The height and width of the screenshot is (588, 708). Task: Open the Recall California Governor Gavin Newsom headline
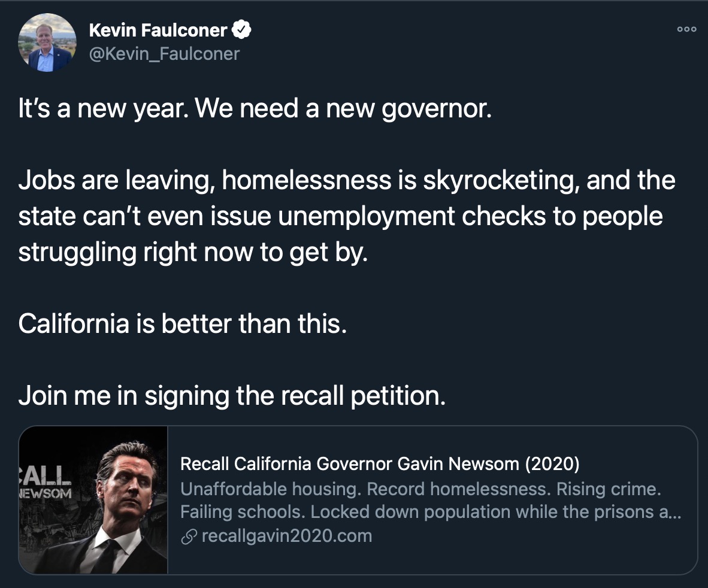pos(380,463)
